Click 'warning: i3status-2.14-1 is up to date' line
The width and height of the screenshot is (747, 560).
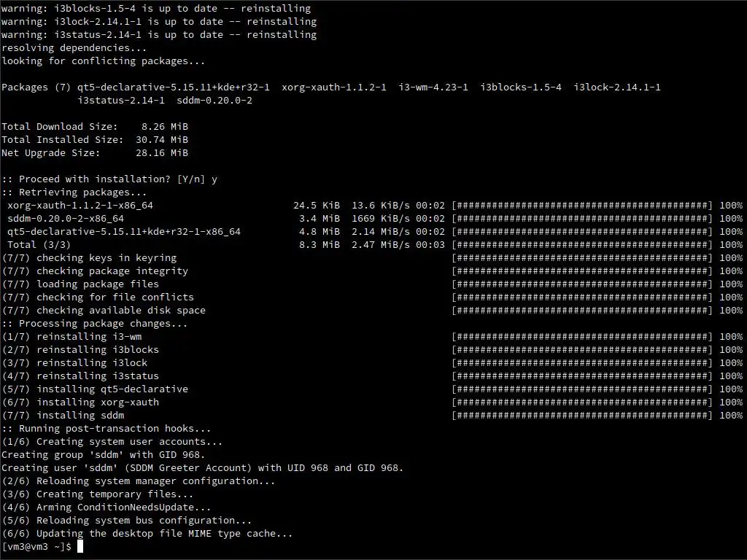(159, 35)
